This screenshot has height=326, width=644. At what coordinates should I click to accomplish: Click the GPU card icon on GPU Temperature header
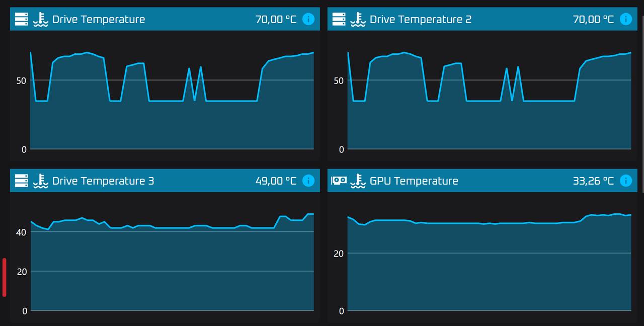(x=339, y=181)
